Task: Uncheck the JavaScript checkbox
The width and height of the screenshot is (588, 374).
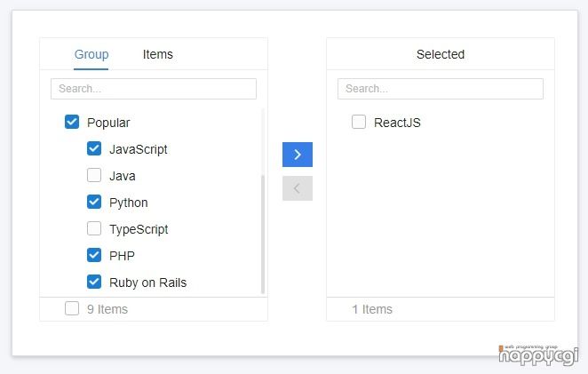Action: [x=94, y=148]
